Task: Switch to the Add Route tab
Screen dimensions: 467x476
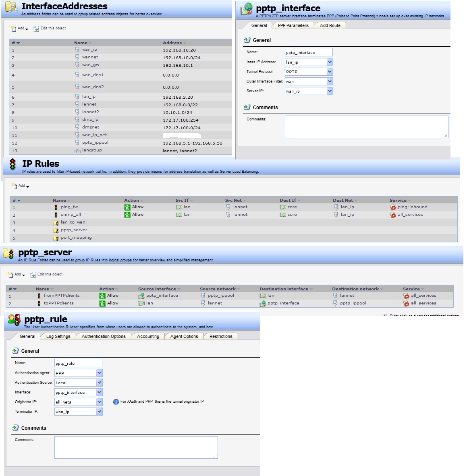Action: (330, 25)
